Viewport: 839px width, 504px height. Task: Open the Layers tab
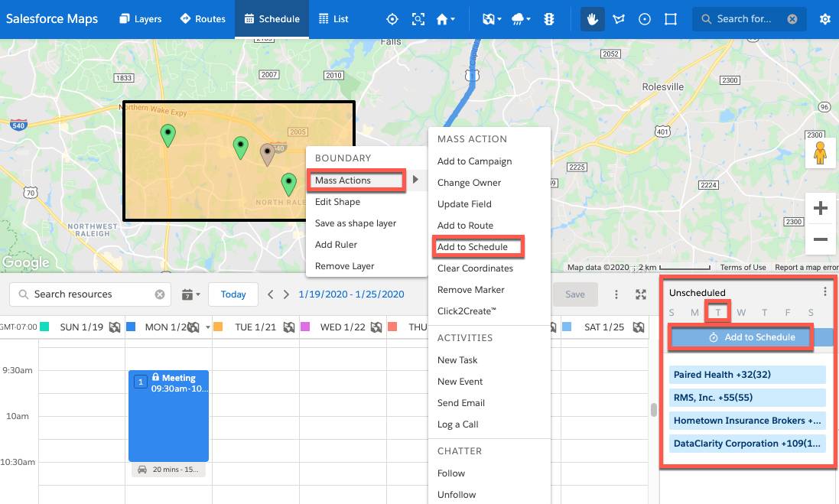tap(140, 18)
